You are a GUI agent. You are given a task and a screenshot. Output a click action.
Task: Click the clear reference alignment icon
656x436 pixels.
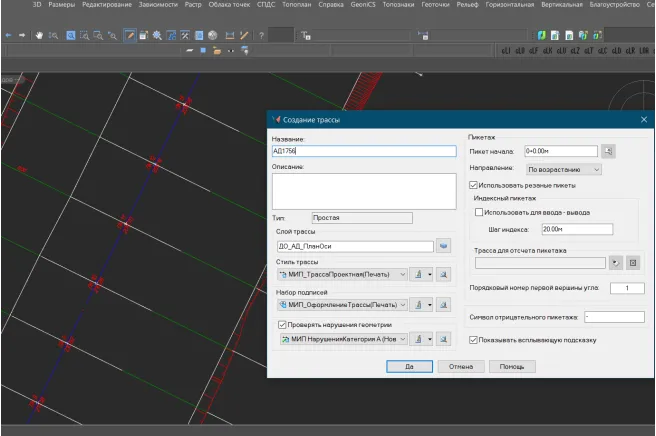coord(632,263)
